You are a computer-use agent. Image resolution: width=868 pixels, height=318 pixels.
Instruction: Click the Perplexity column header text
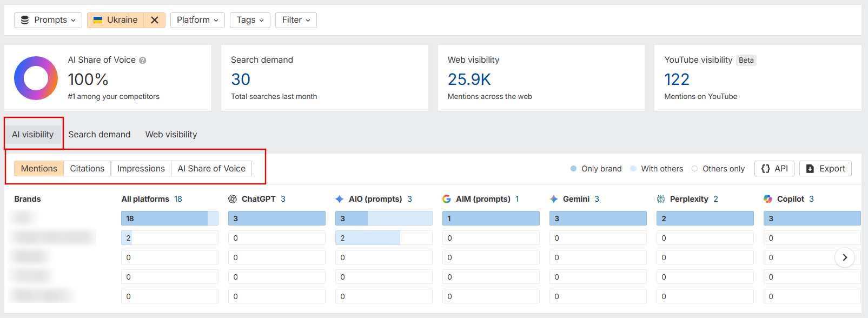(x=689, y=199)
